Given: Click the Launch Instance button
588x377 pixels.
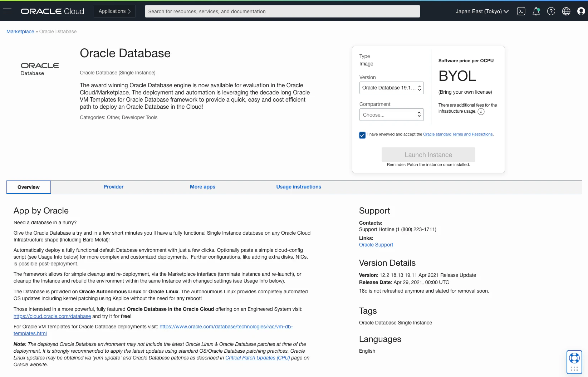Looking at the screenshot, I should pos(428,155).
